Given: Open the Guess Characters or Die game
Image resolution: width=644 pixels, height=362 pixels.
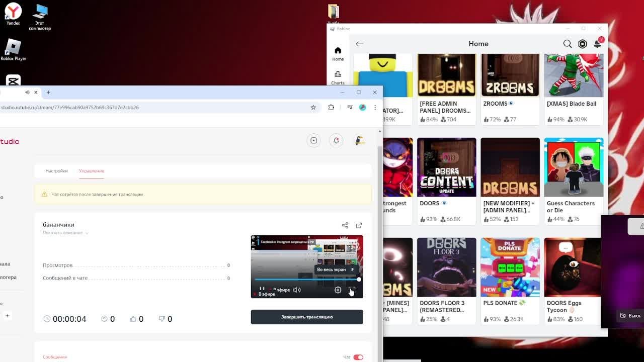Looking at the screenshot, I should click(x=574, y=167).
